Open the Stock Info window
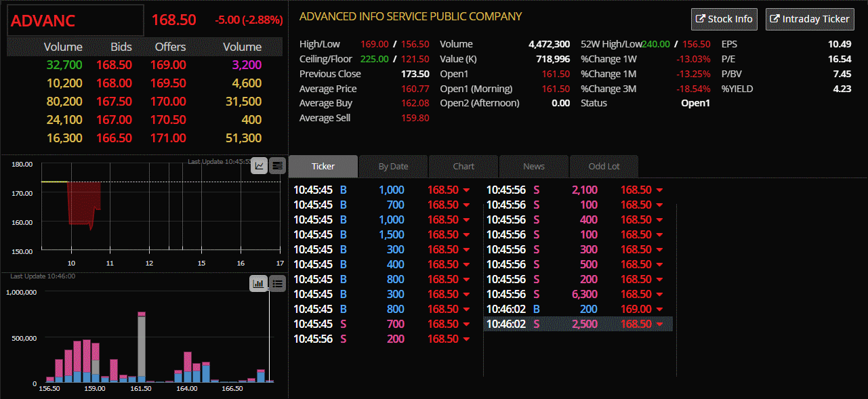The image size is (868, 399). [724, 19]
